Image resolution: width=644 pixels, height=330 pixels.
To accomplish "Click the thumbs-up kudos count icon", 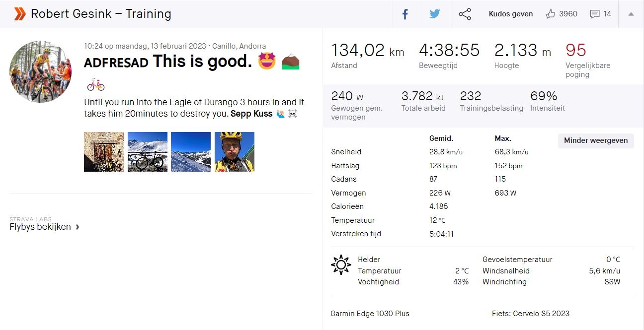I will point(551,14).
